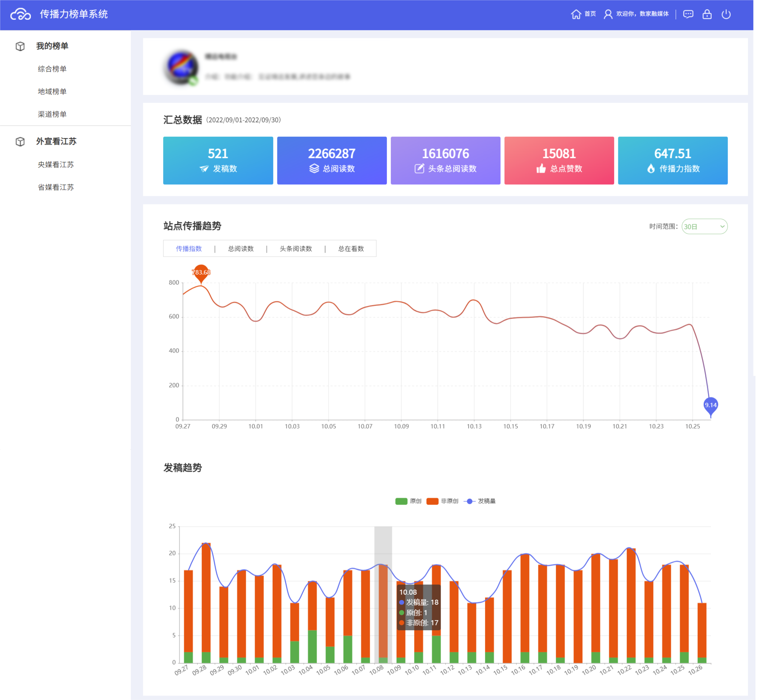This screenshot has height=700, width=768.
Task: Switch to the 头条阅读数 tab
Action: pyautogui.click(x=296, y=248)
